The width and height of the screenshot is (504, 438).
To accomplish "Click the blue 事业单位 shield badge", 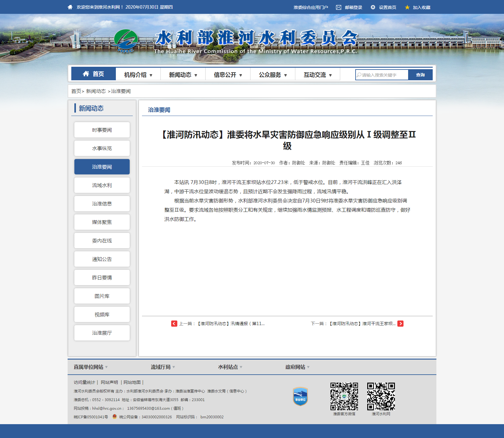I will 300,396.
